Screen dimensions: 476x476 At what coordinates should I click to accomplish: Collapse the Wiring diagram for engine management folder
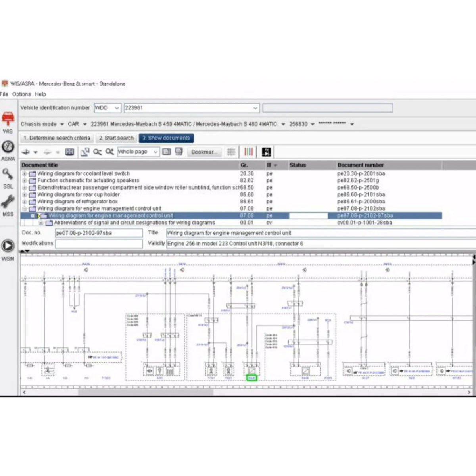25,208
